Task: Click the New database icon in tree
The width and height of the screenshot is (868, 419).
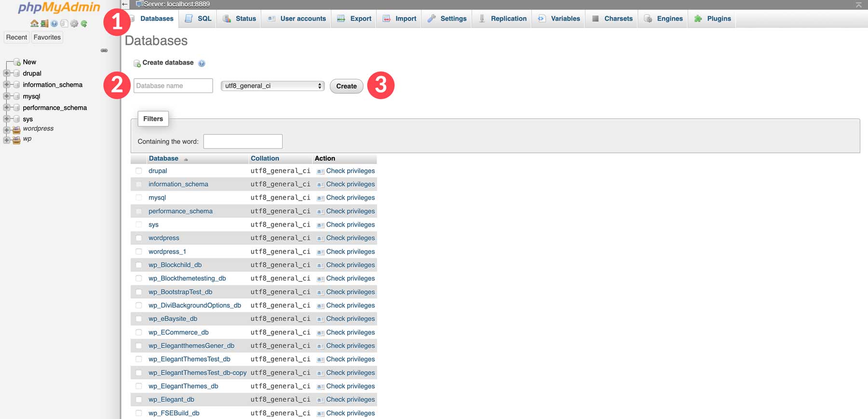Action: (17, 62)
